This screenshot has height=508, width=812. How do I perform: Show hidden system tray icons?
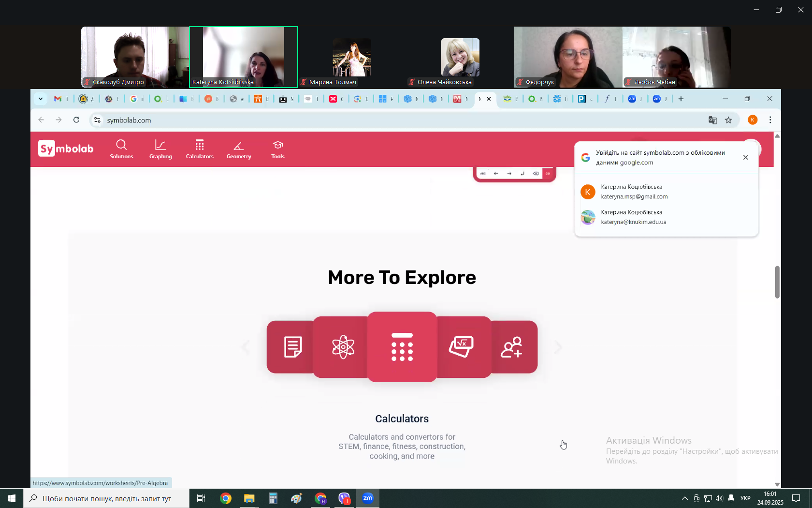684,498
